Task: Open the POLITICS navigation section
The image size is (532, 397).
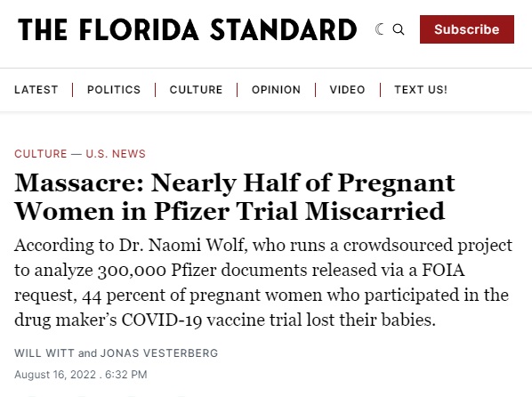Action: [114, 90]
